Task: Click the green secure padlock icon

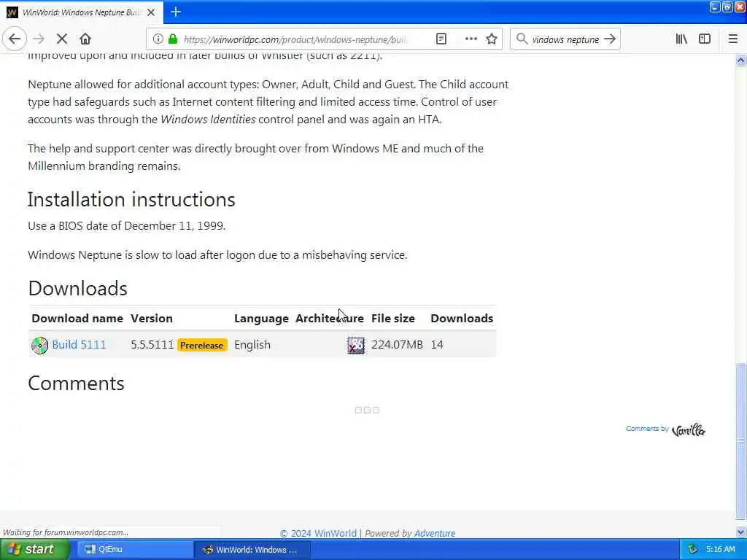Action: (x=173, y=39)
